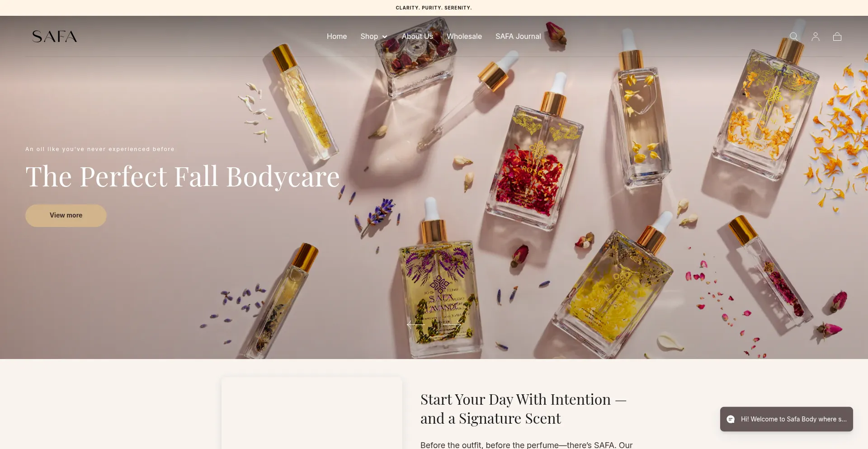Click the 'Clarity. Purity. Serenity.' announcement bar
Image resolution: width=868 pixels, height=449 pixels.
pos(434,8)
